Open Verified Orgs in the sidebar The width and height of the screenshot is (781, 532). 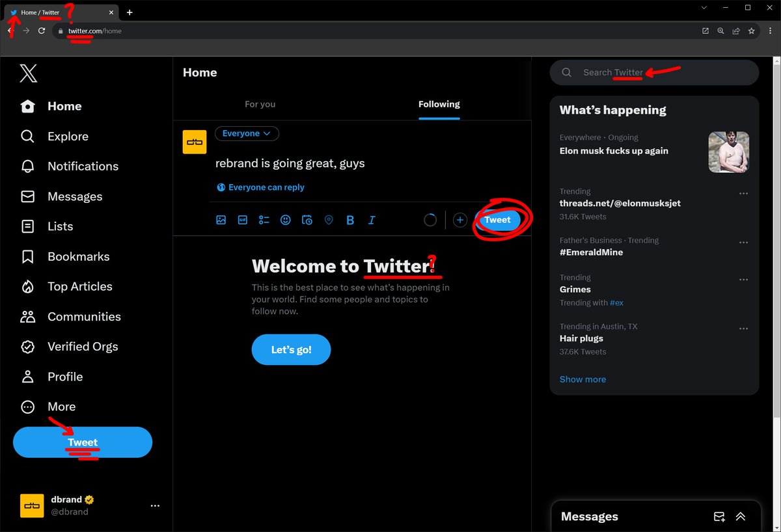70,347
